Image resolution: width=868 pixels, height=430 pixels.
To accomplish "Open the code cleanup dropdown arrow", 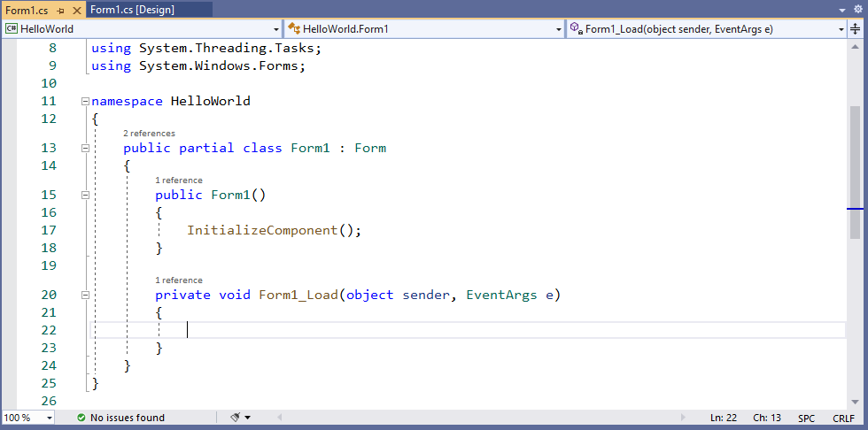I will coord(247,418).
